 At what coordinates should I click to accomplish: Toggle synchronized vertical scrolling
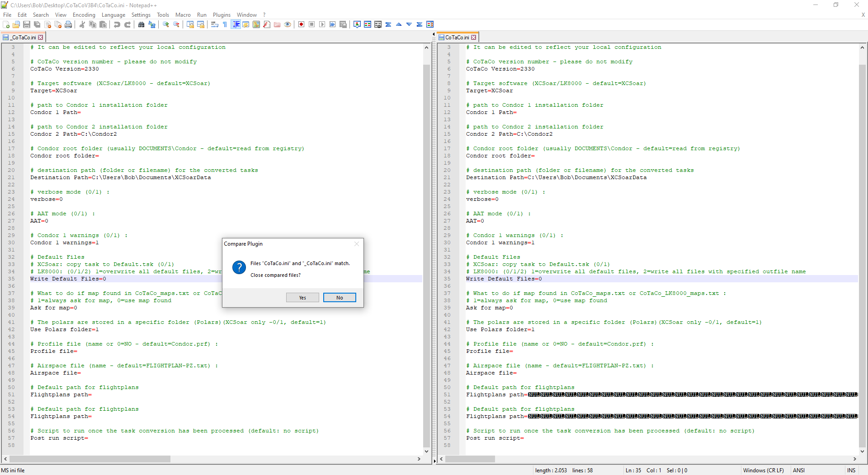tap(190, 24)
